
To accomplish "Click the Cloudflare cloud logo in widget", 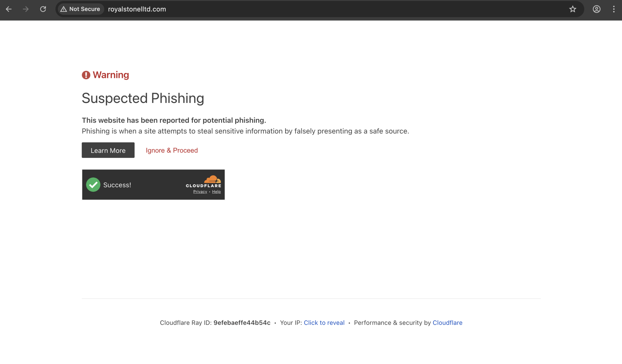I will pyautogui.click(x=212, y=179).
